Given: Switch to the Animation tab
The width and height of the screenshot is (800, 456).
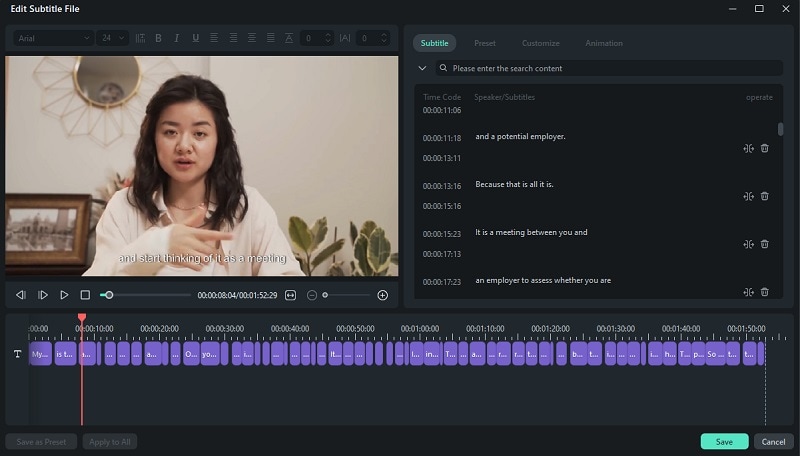Looking at the screenshot, I should click(604, 43).
